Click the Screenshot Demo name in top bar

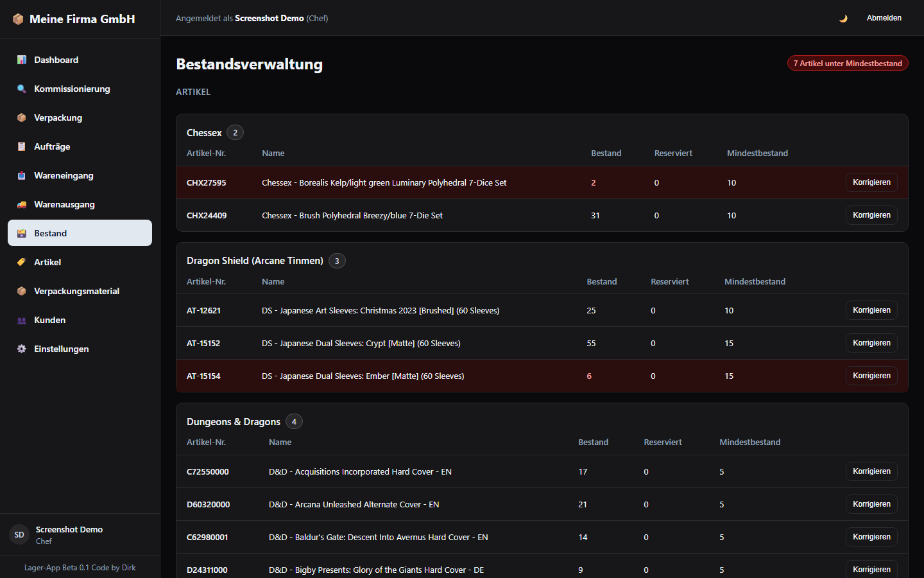(269, 18)
